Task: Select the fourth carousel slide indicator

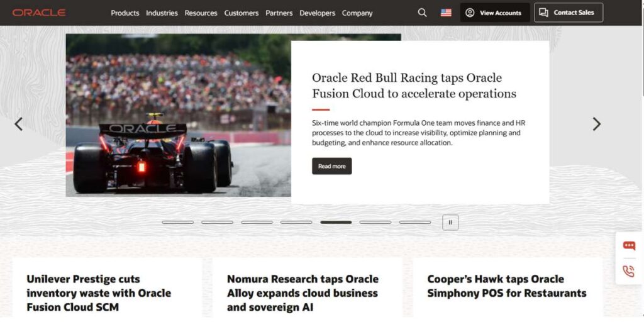Action: [296, 222]
